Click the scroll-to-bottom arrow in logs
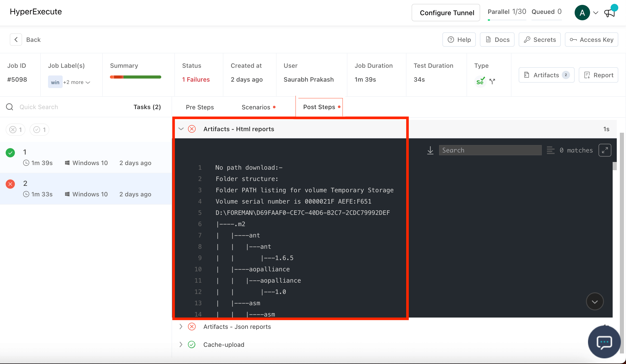Viewport: 626px width, 364px height. click(x=595, y=302)
